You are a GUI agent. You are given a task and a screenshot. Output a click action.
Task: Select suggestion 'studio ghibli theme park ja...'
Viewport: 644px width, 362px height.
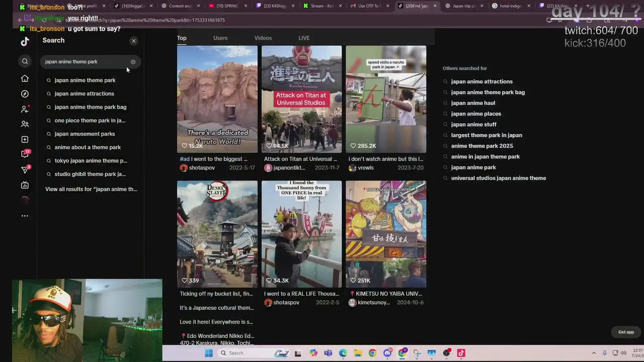(90, 174)
